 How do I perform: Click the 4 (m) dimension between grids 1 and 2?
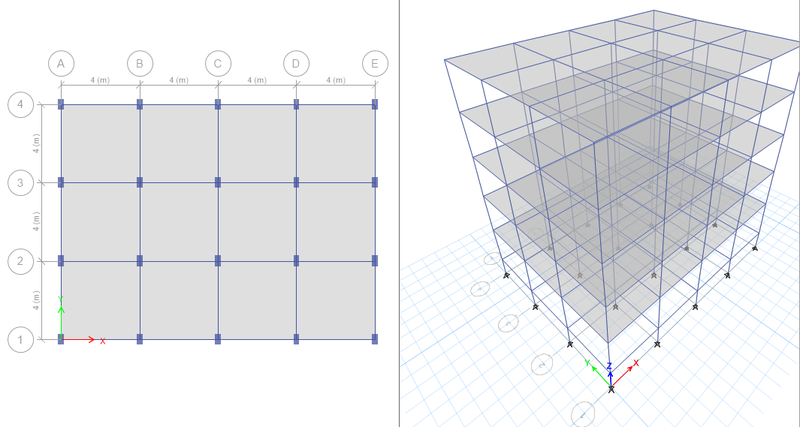[x=36, y=300]
